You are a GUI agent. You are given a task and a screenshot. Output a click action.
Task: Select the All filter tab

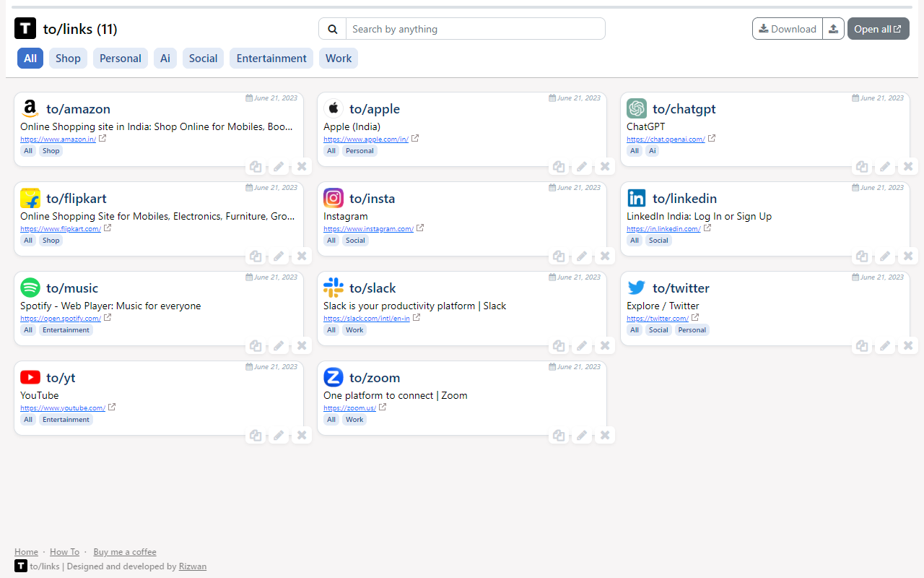(30, 59)
